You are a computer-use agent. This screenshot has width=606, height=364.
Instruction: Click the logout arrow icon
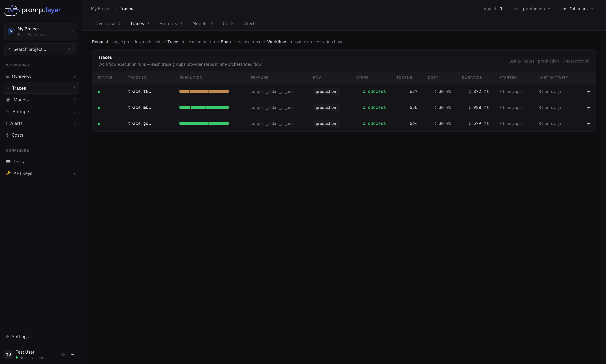click(73, 354)
